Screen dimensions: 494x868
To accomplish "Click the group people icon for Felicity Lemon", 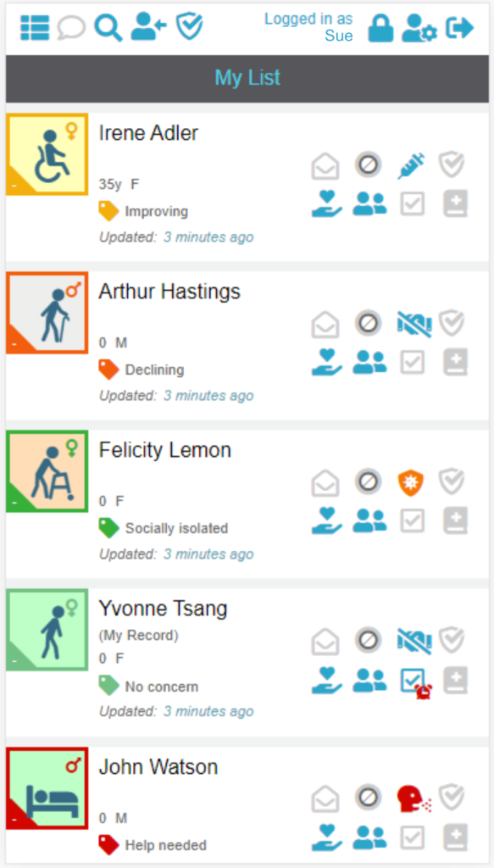I will [369, 520].
